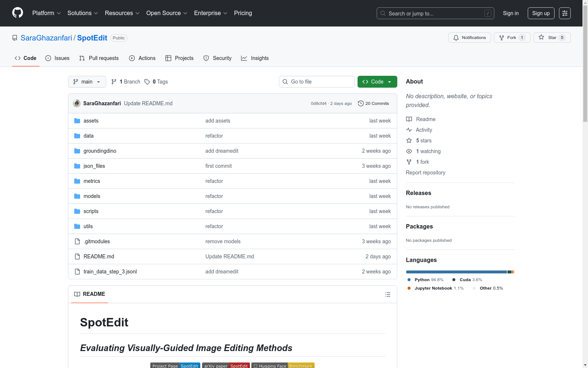Click the Python 94.8% language legend
The image size is (588, 368).
[x=426, y=280]
